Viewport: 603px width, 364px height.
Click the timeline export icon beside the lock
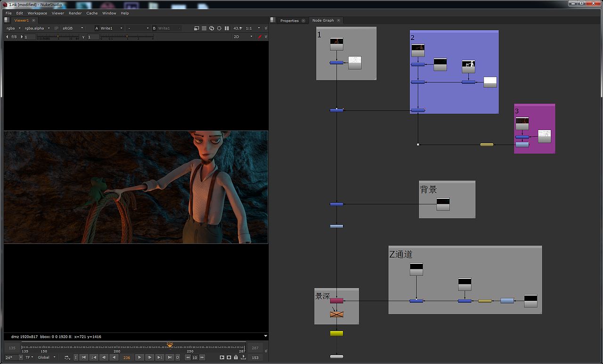[x=243, y=357]
